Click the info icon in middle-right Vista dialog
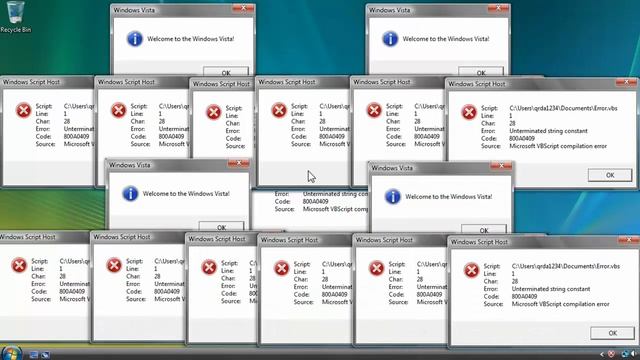 pyautogui.click(x=393, y=196)
